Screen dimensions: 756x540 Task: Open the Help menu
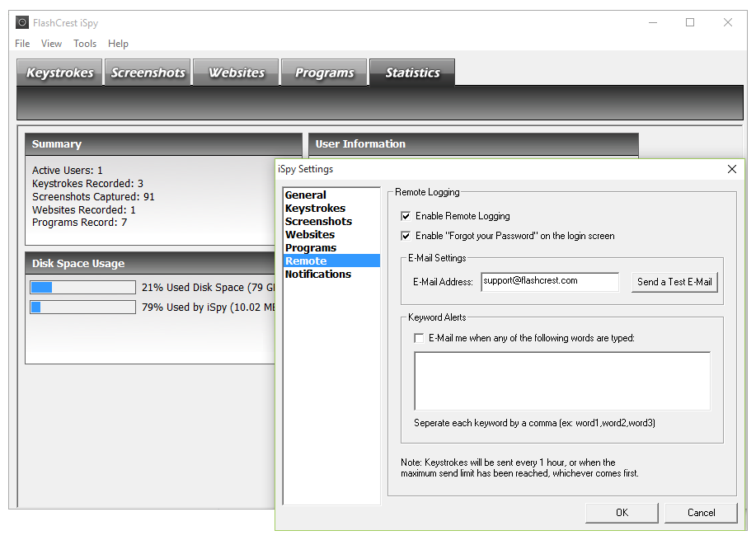point(118,44)
